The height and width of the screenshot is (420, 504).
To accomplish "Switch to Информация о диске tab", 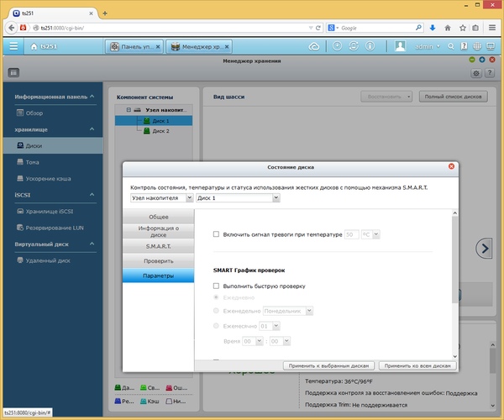I will click(x=159, y=231).
